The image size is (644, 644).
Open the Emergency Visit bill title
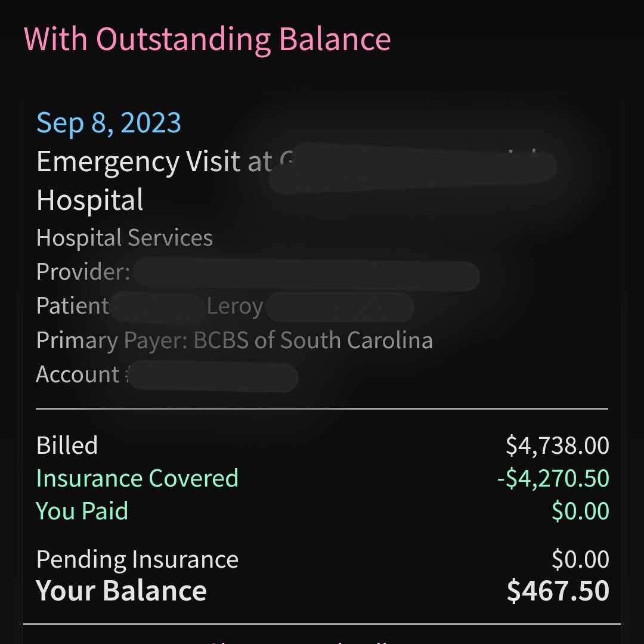[296, 180]
